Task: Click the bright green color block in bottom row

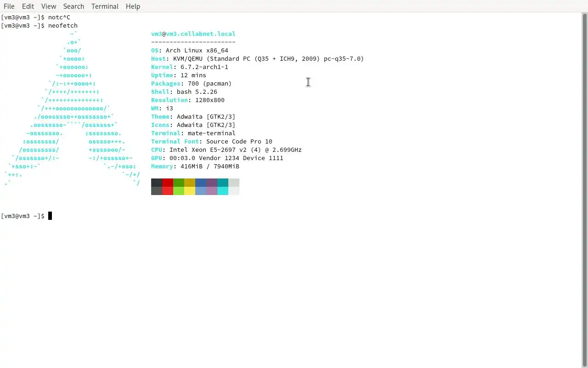Action: (x=179, y=191)
